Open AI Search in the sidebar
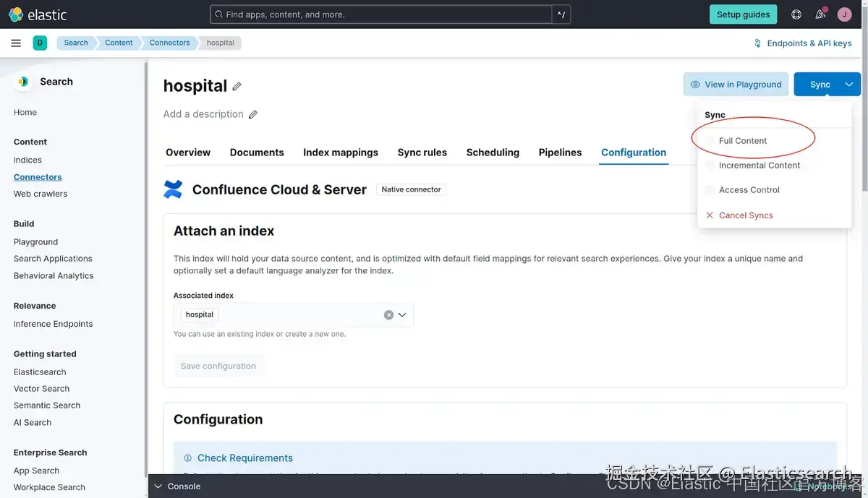 point(33,423)
